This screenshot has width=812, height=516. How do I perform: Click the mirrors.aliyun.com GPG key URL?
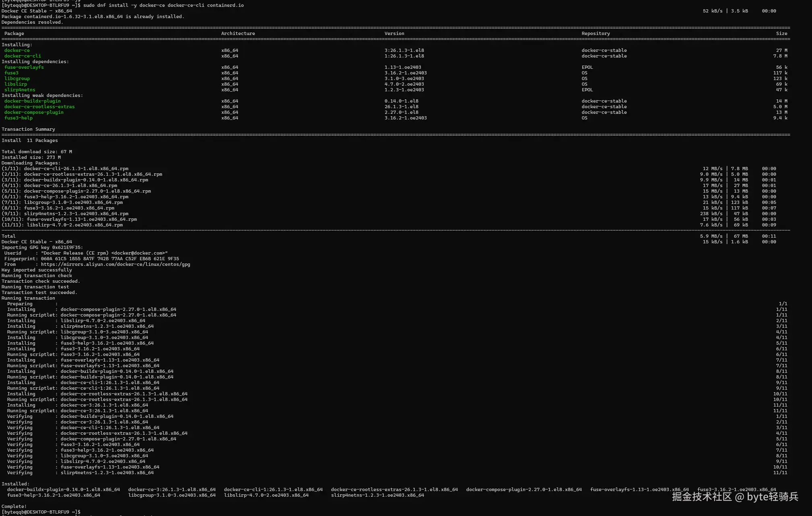point(115,264)
